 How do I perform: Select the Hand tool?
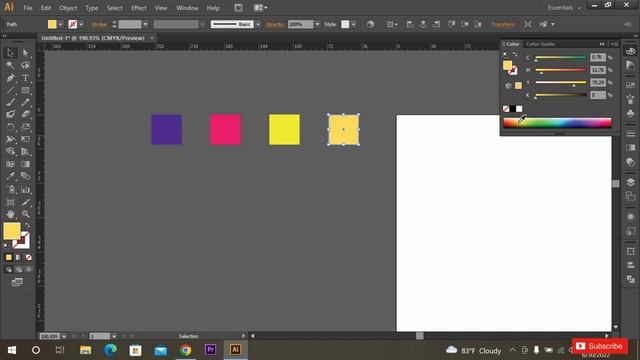coord(11,214)
